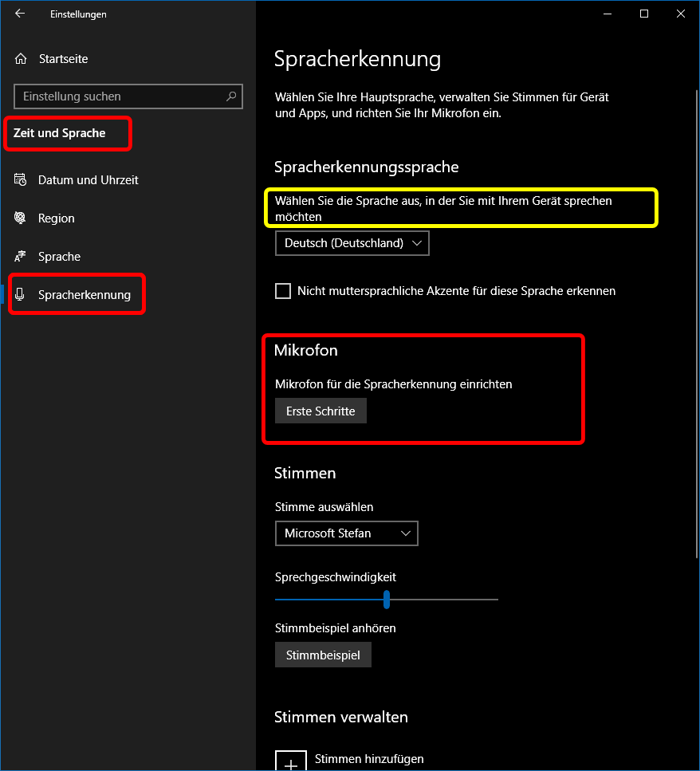Select Datum und Uhrzeit in sidebar
This screenshot has width=700, height=771.
[x=88, y=180]
